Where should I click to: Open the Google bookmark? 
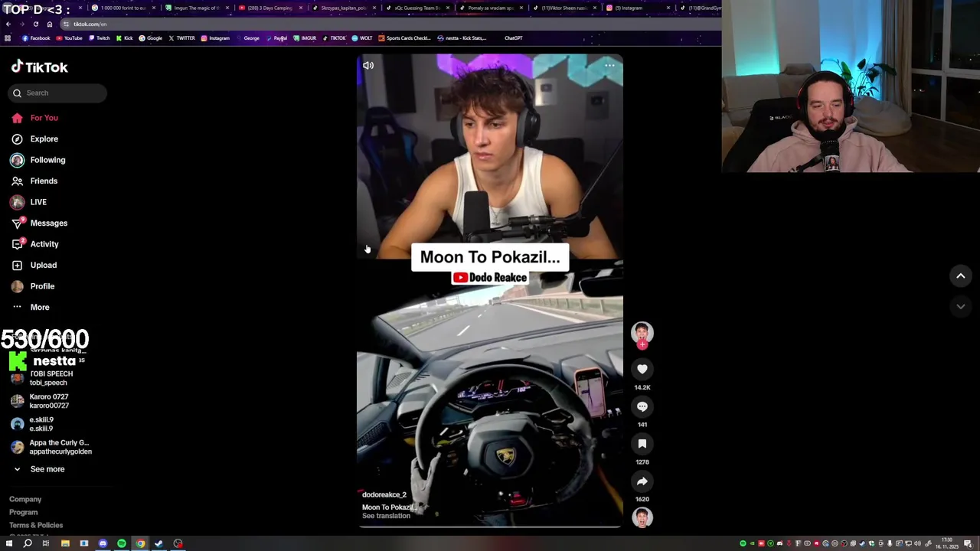click(150, 38)
